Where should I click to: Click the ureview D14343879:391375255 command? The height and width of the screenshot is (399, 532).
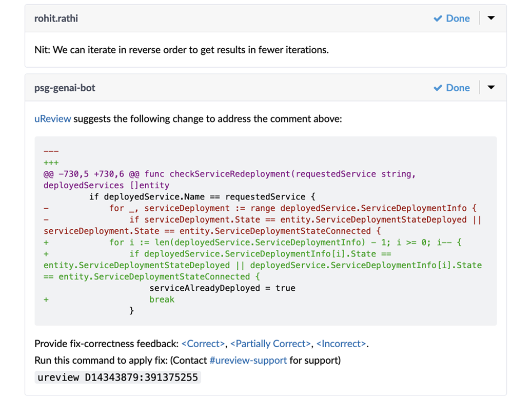coord(117,377)
